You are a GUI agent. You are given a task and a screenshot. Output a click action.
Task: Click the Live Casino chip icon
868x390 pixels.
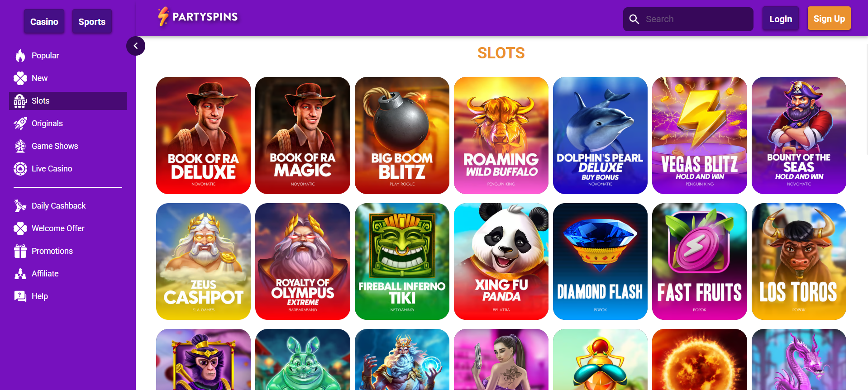point(20,169)
